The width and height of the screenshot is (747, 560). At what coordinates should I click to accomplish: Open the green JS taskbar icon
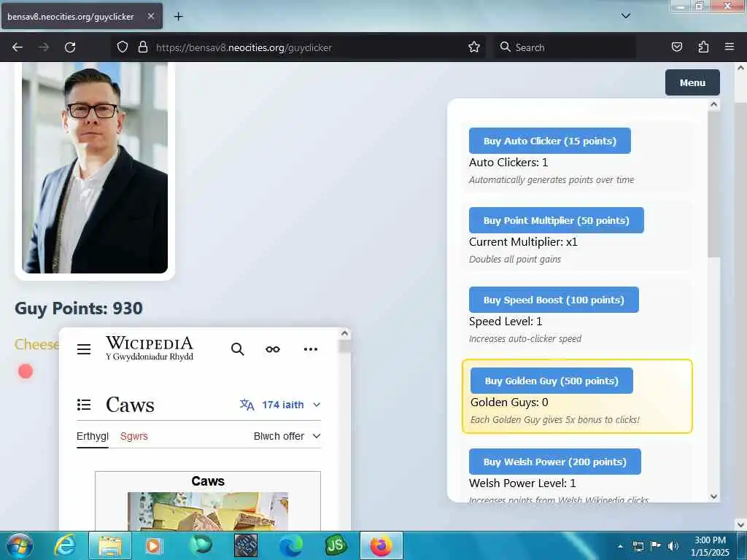click(336, 545)
